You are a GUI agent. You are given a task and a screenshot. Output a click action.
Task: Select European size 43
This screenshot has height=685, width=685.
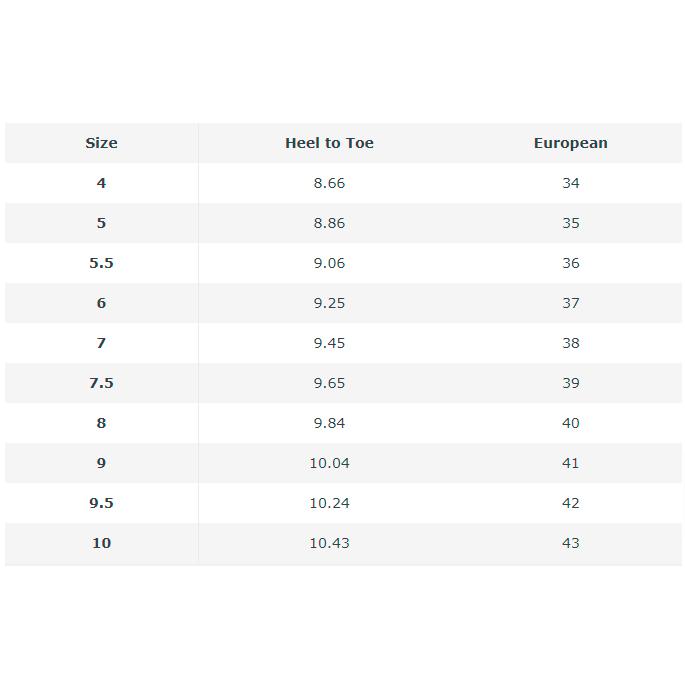570,543
